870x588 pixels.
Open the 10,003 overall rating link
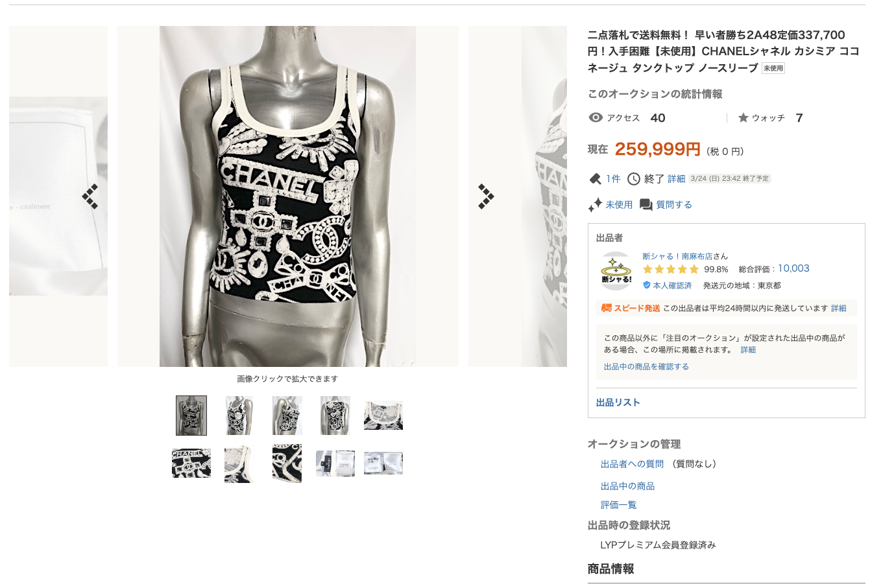[793, 268]
